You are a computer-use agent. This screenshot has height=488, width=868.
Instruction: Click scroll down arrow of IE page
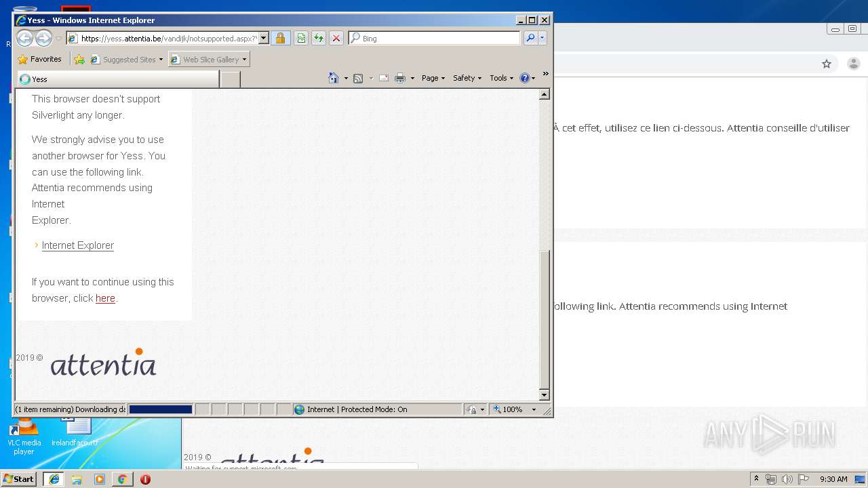click(x=545, y=395)
